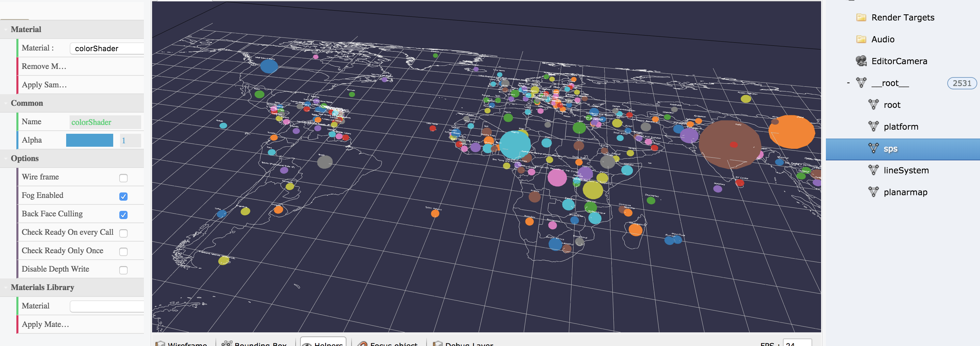Collapse the Options section header
980x346 pixels.
72,158
